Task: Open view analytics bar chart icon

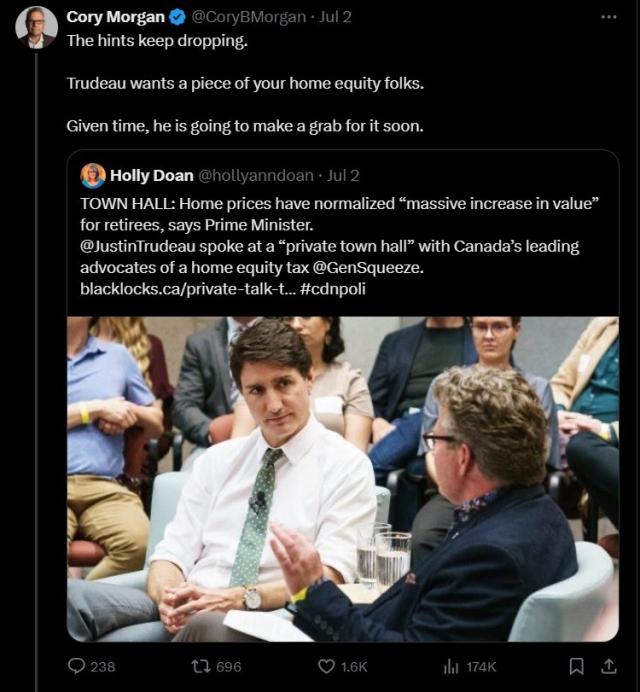Action: 451,666
